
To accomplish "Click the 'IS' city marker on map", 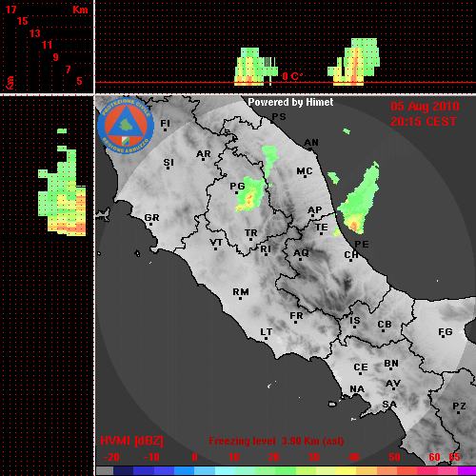I will 355,322.
